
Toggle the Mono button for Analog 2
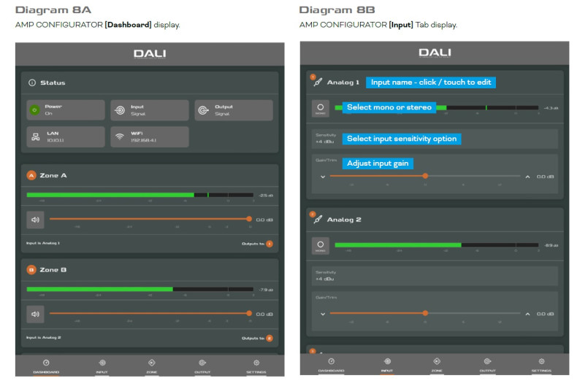[x=321, y=246]
